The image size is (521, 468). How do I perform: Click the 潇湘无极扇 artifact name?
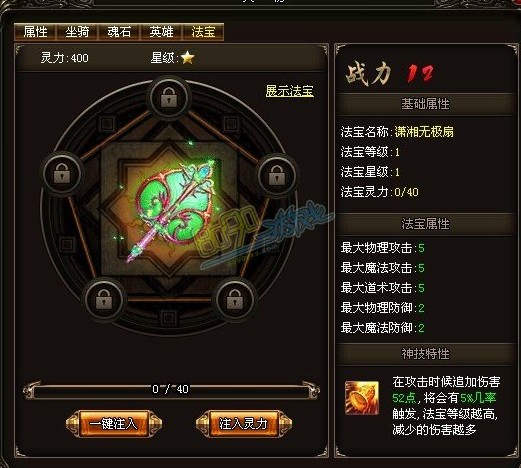tap(424, 132)
